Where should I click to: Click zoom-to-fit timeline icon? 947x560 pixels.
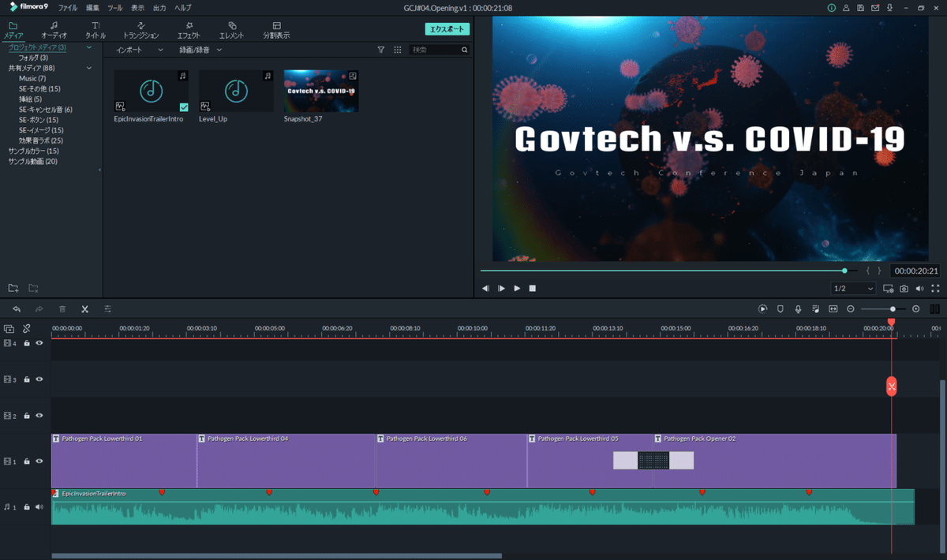(833, 309)
